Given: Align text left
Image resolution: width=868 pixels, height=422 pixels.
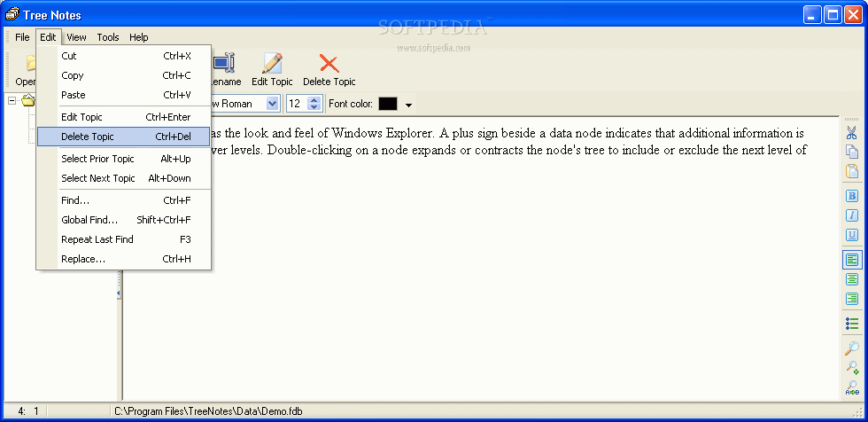Looking at the screenshot, I should (852, 260).
